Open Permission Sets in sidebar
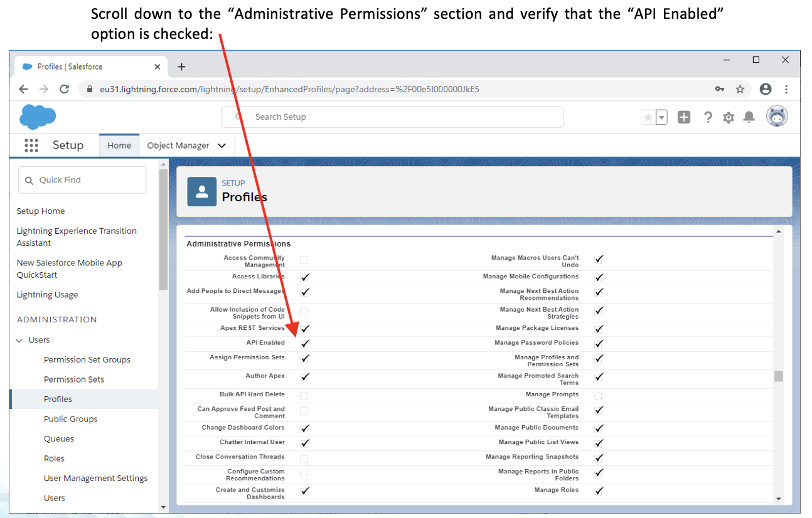This screenshot has height=518, width=812. click(x=73, y=379)
